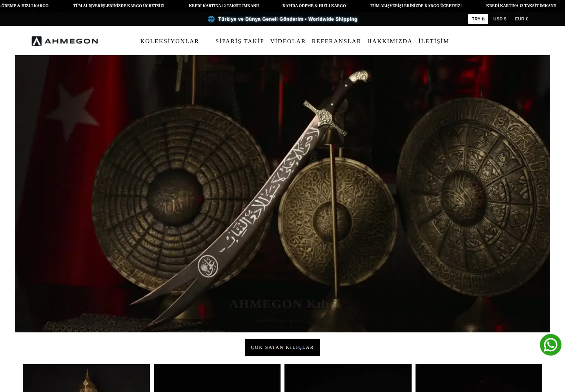Image resolution: width=565 pixels, height=392 pixels.
Task: Open the WhatsApp chat icon
Action: point(550,345)
